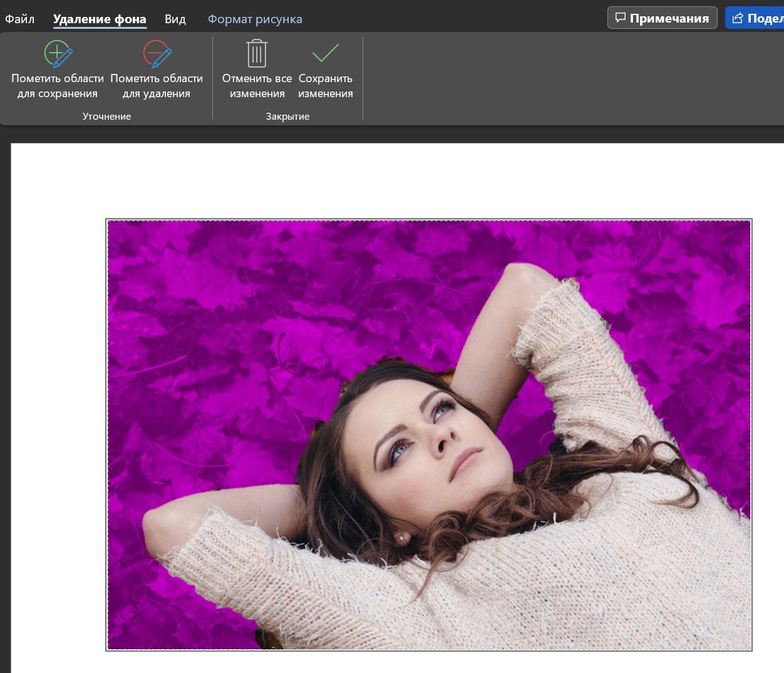This screenshot has width=784, height=673.
Task: Click the green plus pencil keep-areas icon
Action: pos(58,54)
